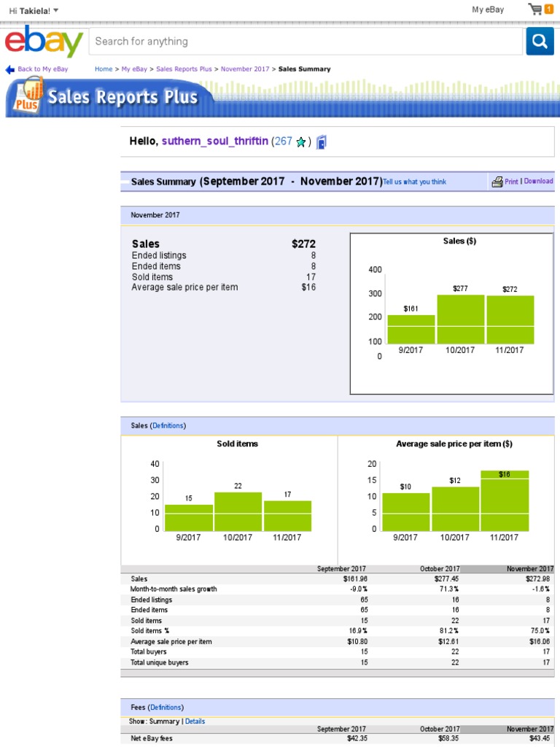Click the printer icon
Image resolution: width=560 pixels, height=747 pixels.
point(497,182)
